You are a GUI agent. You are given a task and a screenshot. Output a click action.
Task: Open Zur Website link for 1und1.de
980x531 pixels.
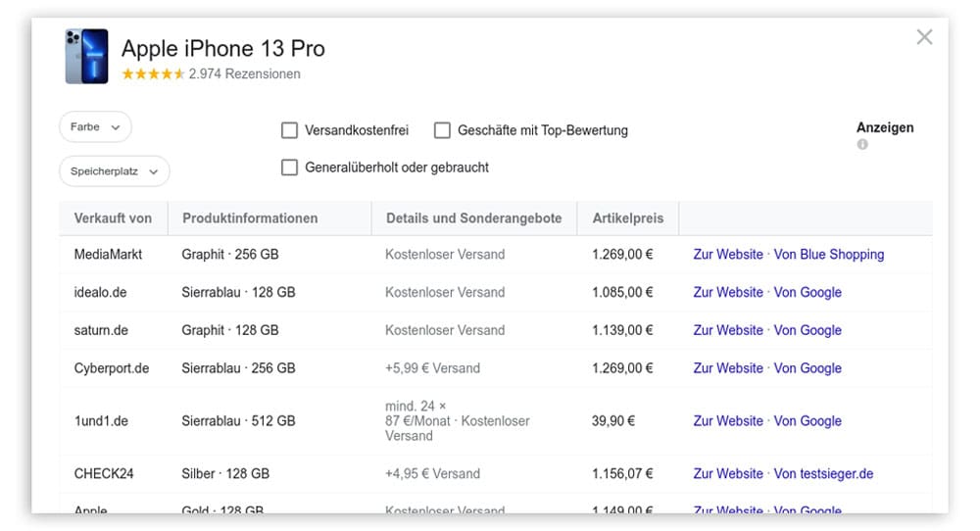tap(728, 421)
